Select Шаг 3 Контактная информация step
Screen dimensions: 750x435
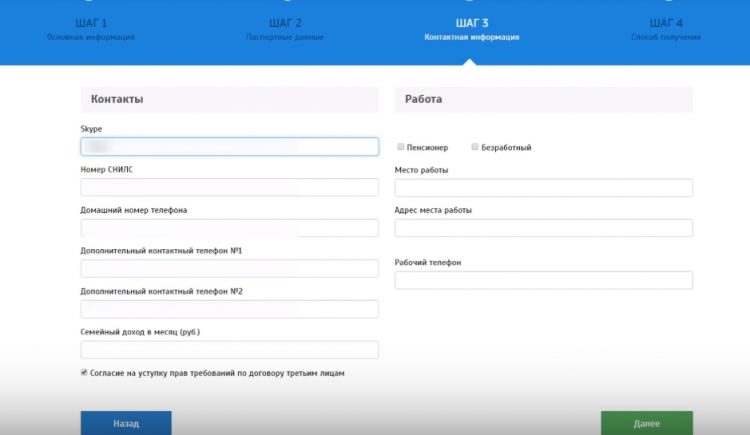pos(471,29)
